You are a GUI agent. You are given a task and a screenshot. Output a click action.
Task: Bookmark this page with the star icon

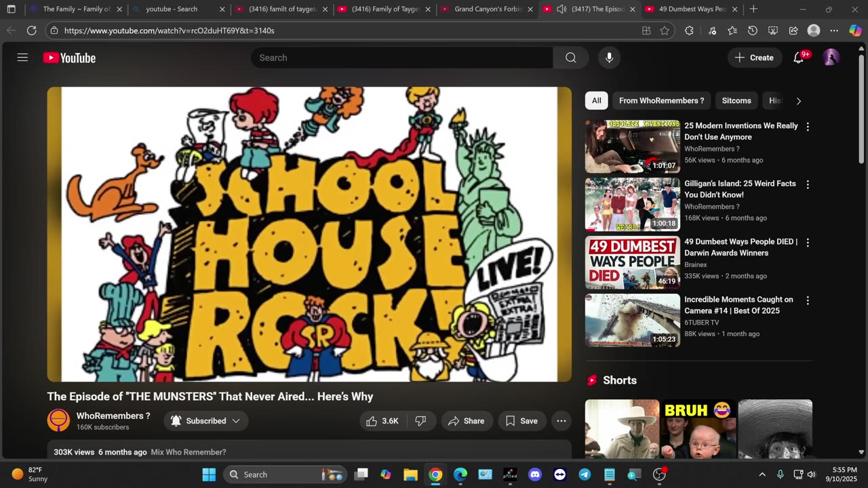[665, 30]
